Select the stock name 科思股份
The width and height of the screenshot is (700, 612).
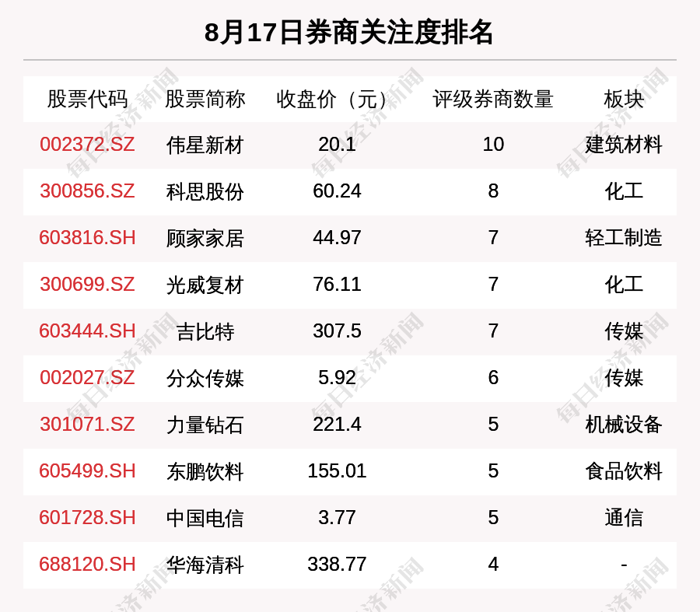pyautogui.click(x=205, y=191)
